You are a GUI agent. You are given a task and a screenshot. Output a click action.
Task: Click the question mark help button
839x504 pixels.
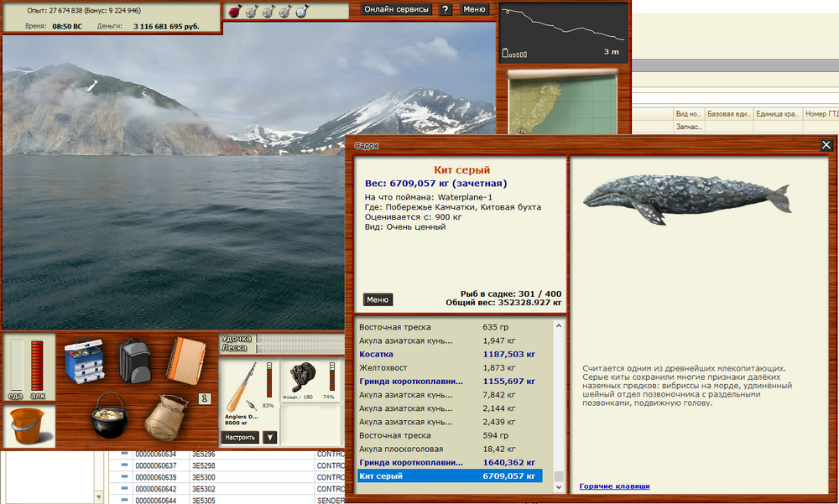point(445,9)
